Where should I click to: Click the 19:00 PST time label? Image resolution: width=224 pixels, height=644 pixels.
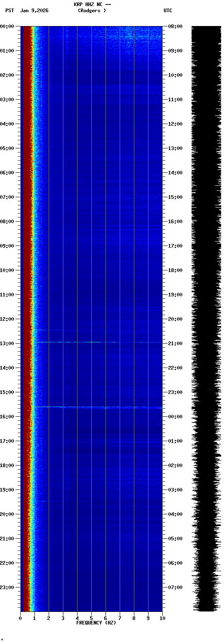pos(7,490)
